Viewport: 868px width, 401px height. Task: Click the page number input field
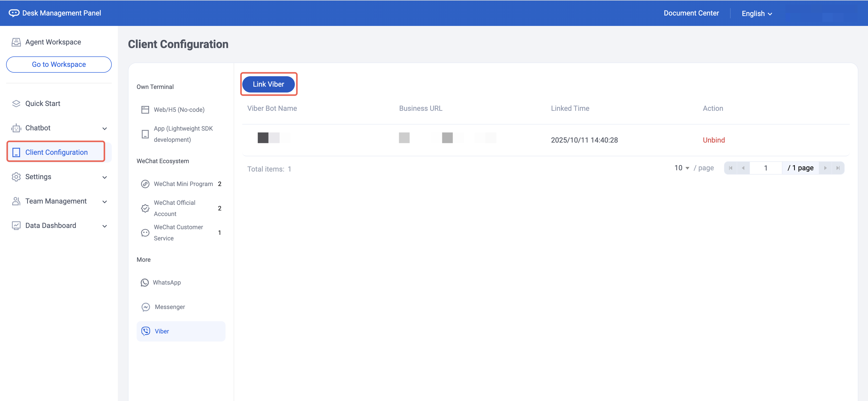[766, 168]
